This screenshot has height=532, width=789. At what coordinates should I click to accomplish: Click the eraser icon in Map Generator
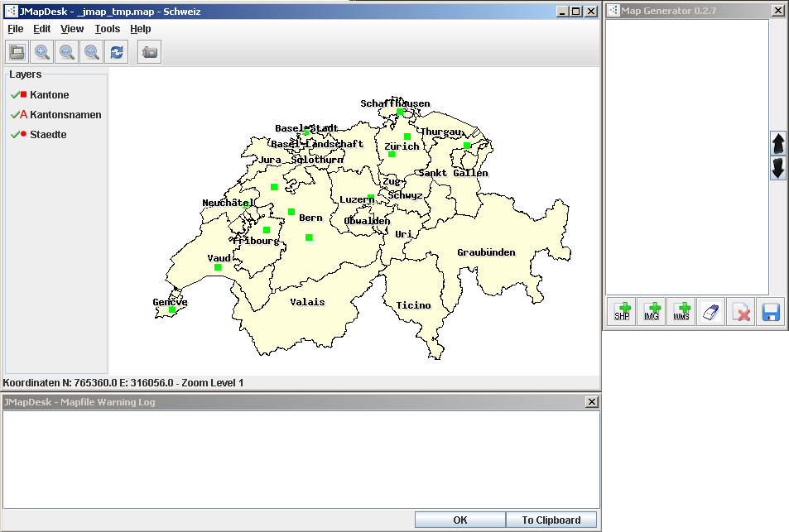coord(711,312)
